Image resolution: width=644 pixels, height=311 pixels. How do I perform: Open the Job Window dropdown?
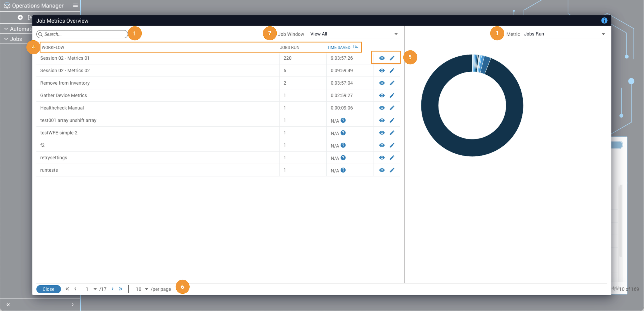(x=354, y=34)
